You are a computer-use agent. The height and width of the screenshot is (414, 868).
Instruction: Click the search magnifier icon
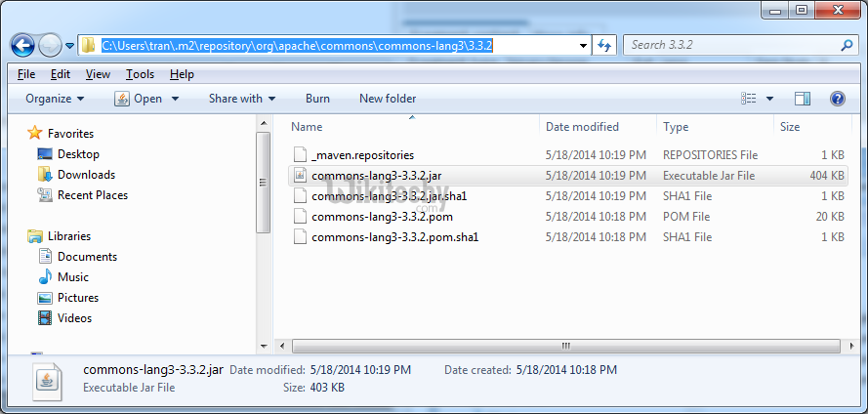click(846, 45)
